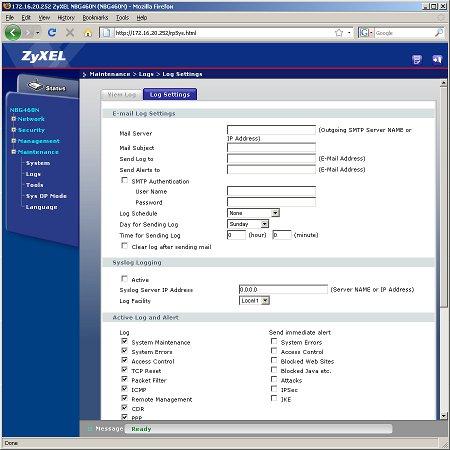Click the ZyXEL logo
Viewport: 450px width, 450px height.
tap(43, 56)
